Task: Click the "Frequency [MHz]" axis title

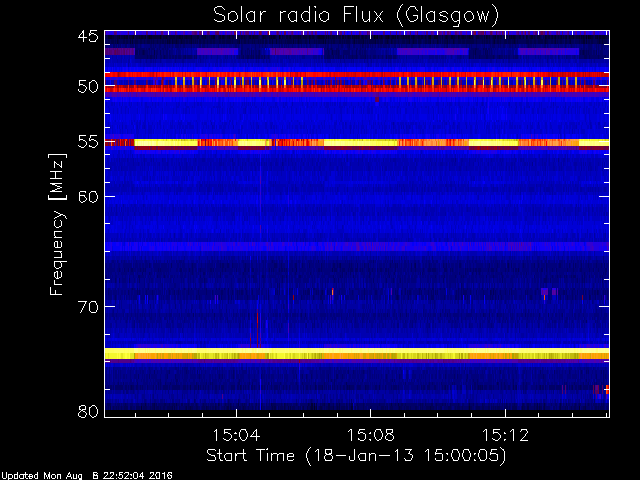Action: tap(57, 224)
